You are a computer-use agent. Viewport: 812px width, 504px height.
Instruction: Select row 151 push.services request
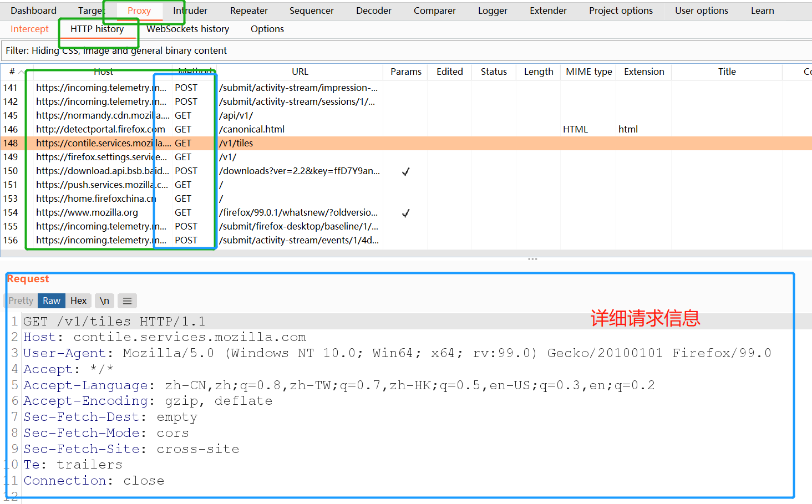[406, 185]
